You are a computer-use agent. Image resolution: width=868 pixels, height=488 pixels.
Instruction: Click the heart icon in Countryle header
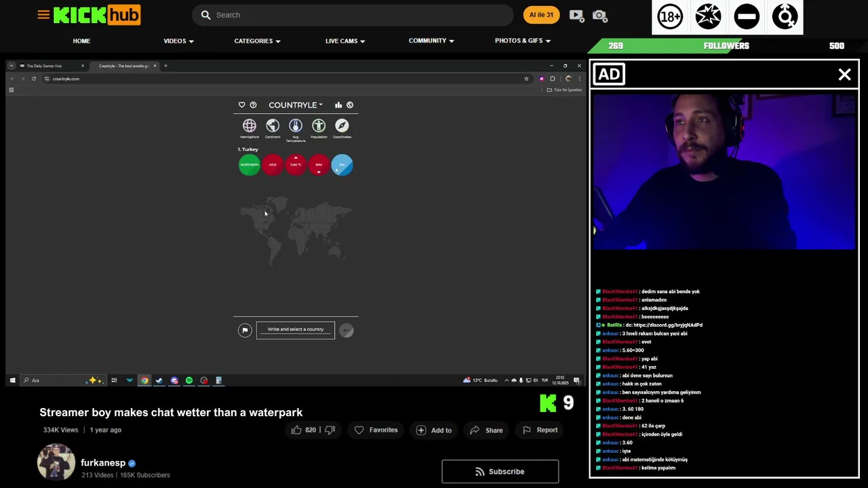[x=242, y=105]
